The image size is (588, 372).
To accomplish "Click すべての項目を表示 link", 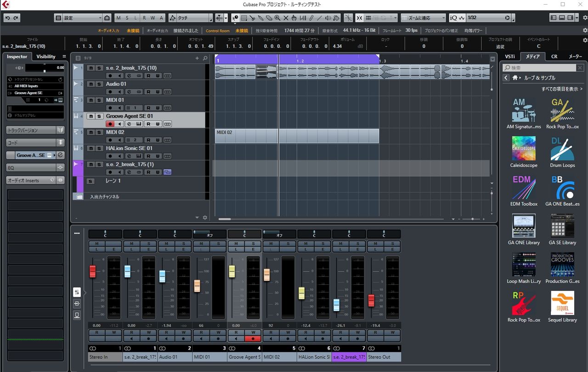I will coord(562,89).
